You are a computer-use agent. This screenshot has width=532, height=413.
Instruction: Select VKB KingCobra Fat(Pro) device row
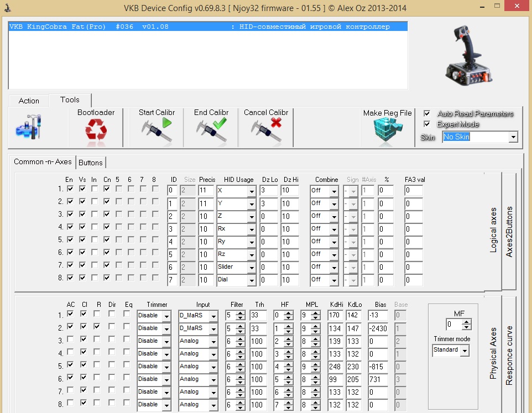pyautogui.click(x=207, y=27)
